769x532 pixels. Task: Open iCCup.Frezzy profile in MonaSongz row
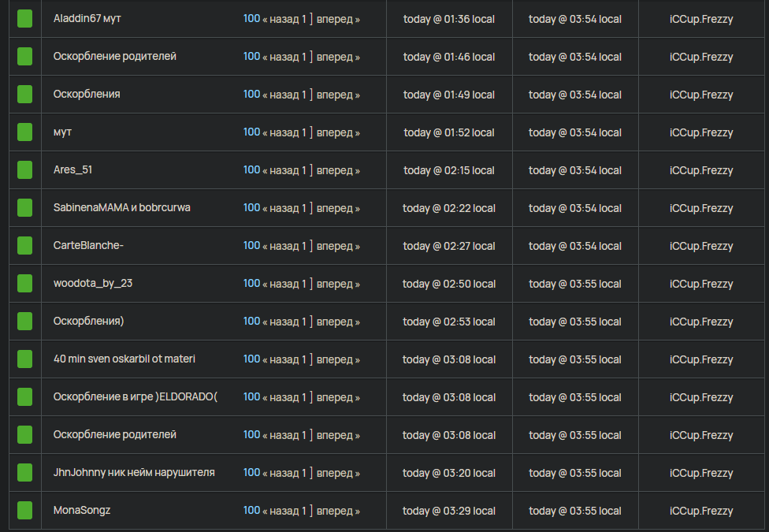[x=701, y=511]
